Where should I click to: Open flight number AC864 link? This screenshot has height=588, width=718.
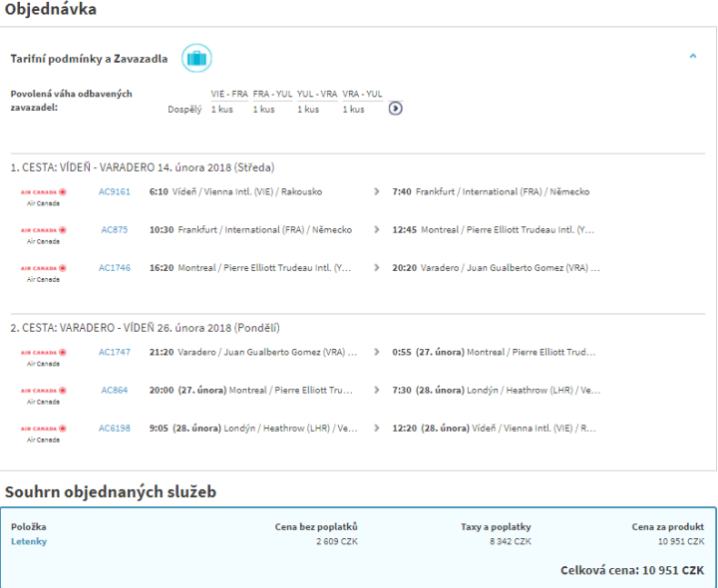(x=114, y=390)
